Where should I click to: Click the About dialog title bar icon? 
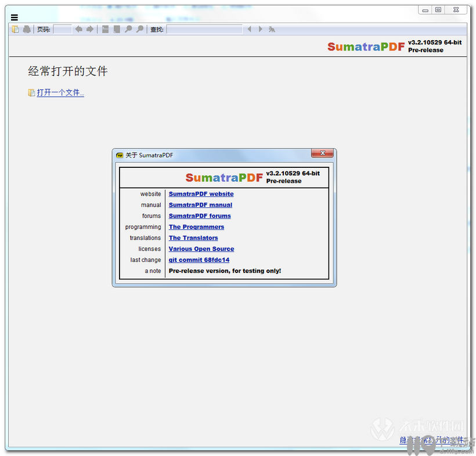point(120,156)
